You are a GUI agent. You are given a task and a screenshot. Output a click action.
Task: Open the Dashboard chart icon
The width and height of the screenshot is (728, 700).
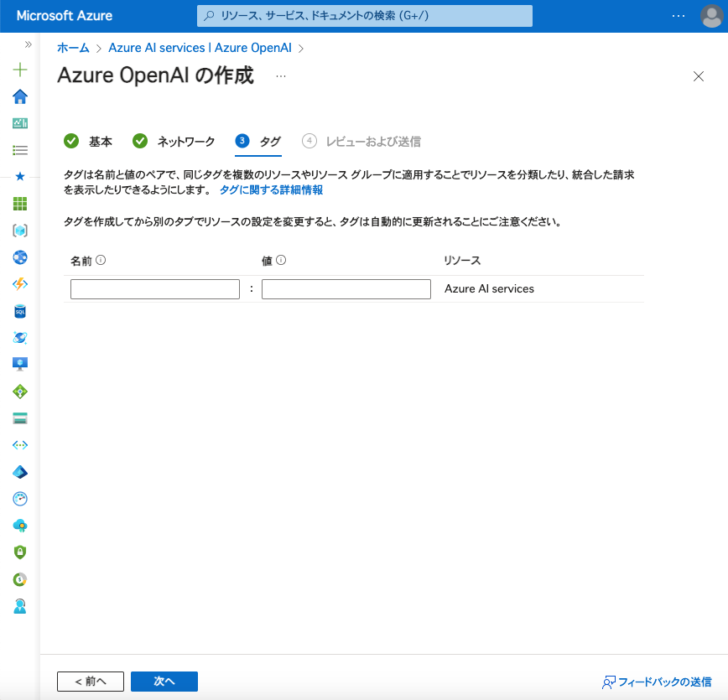click(20, 123)
